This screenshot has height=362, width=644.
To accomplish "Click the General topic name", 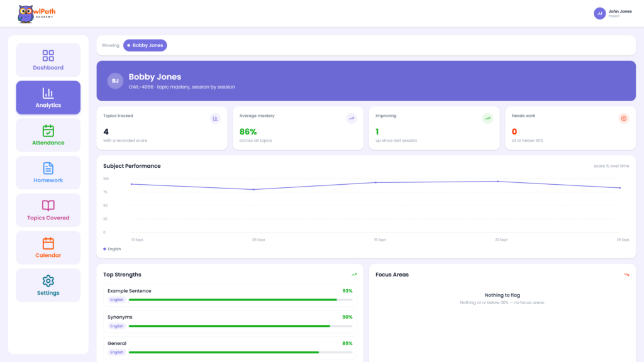I will [x=117, y=344].
